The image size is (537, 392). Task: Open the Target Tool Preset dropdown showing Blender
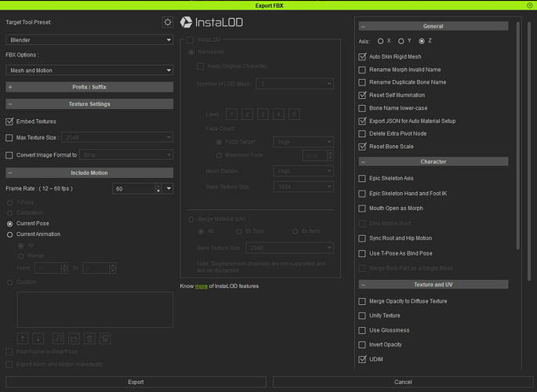pyautogui.click(x=89, y=40)
